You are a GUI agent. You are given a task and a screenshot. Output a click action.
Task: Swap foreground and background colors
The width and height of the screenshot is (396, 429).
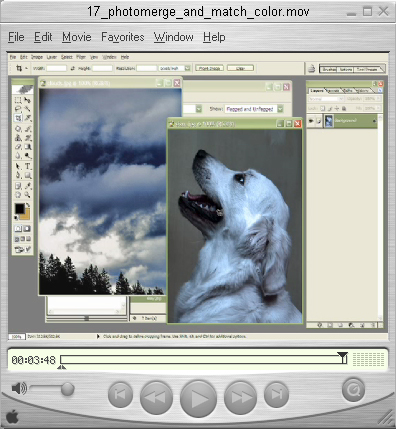[28, 204]
